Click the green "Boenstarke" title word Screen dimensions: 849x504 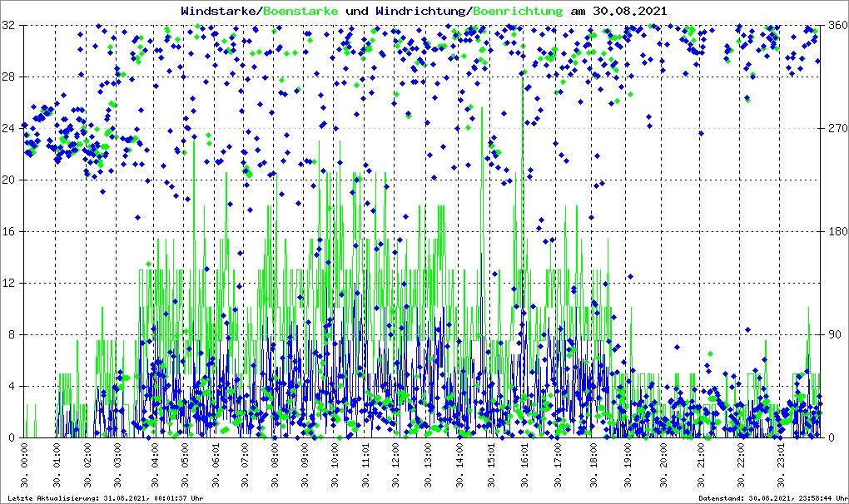(x=300, y=11)
